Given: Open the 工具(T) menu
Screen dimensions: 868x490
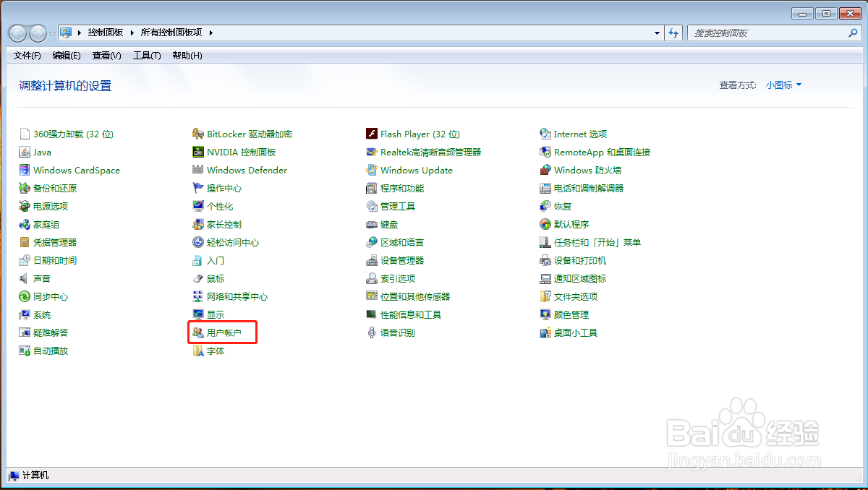Looking at the screenshot, I should (147, 56).
